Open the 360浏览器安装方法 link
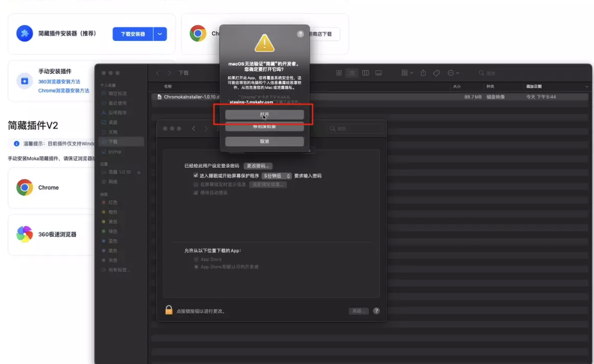The width and height of the screenshot is (594, 364). [x=59, y=82]
